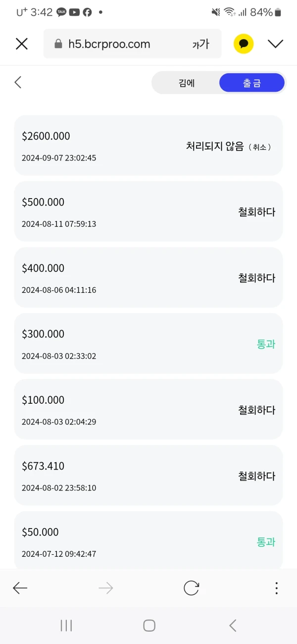This screenshot has width=297, height=644.
Task: Open the $2600.000 withdrawal record
Action: click(x=99, y=145)
